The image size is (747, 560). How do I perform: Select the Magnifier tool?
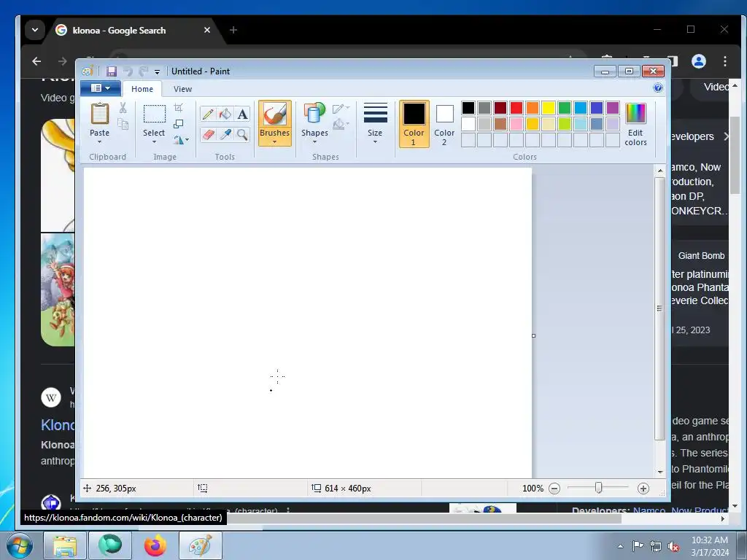coord(242,135)
